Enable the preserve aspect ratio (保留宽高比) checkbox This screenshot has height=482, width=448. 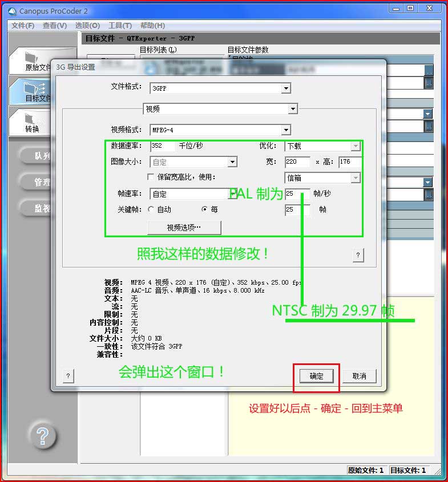151,177
